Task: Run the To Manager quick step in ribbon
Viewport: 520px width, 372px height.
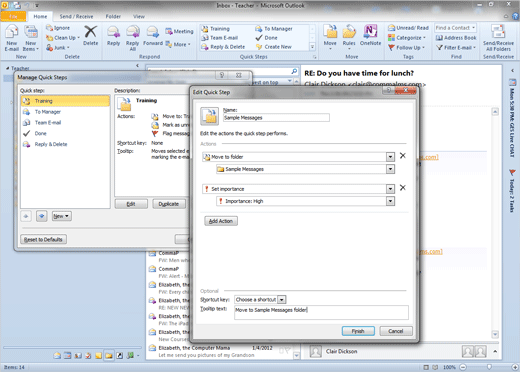Action: (274, 29)
